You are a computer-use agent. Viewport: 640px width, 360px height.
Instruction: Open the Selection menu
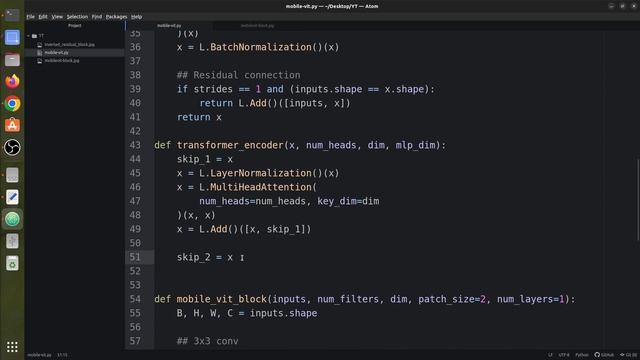coord(77,17)
